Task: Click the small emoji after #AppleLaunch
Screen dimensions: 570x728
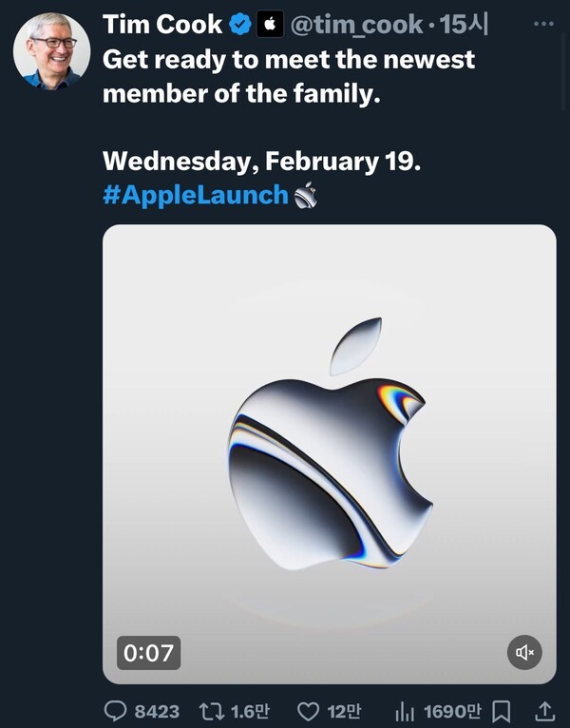Action: (x=304, y=195)
